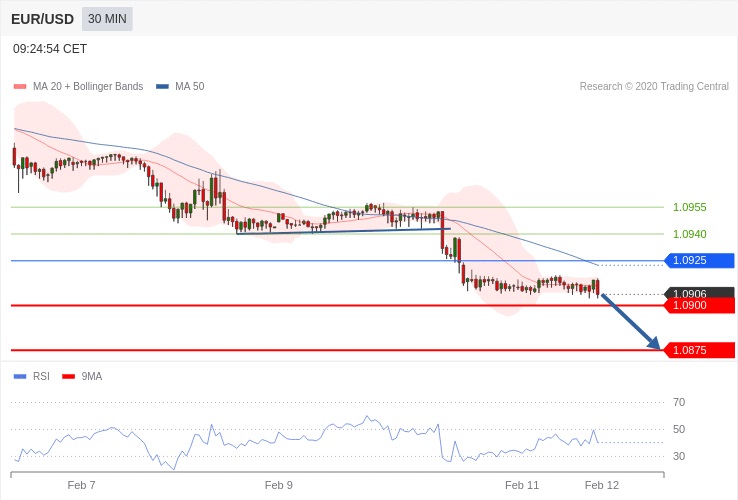Click the red 9MA legend swatch
This screenshot has height=500, width=738.
(x=69, y=376)
